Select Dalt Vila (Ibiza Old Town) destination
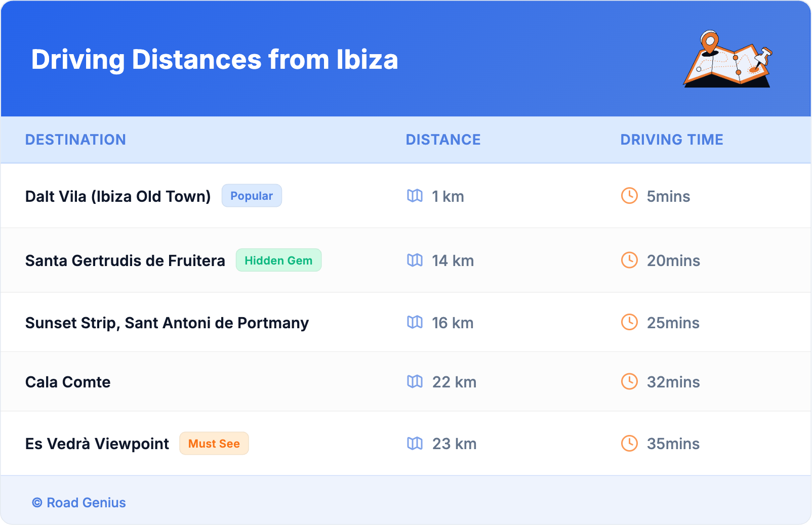812x525 pixels. pyautogui.click(x=118, y=196)
